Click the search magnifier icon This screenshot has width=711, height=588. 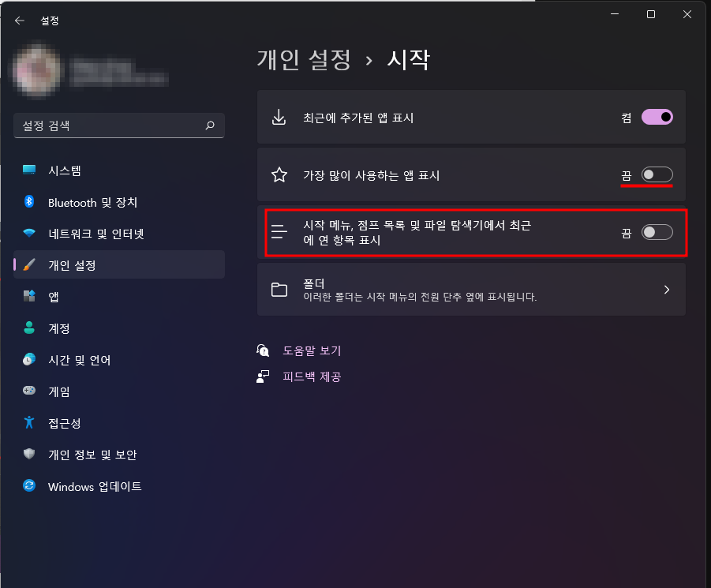[x=210, y=125]
